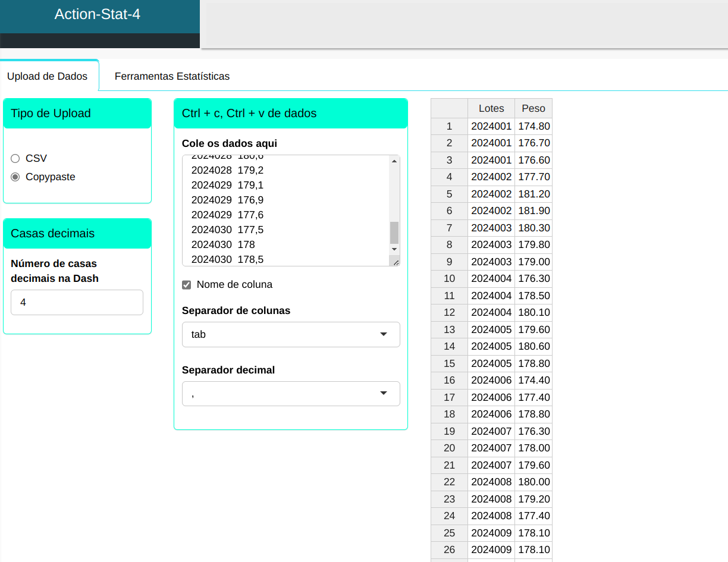Click the textarea scroll down arrow
728x562 pixels.
point(394,249)
